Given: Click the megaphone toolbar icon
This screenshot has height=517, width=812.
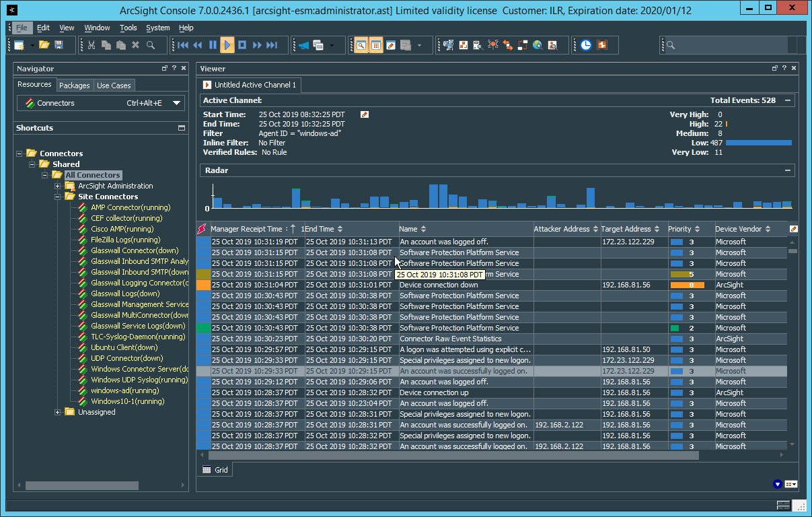Looking at the screenshot, I should 303,45.
